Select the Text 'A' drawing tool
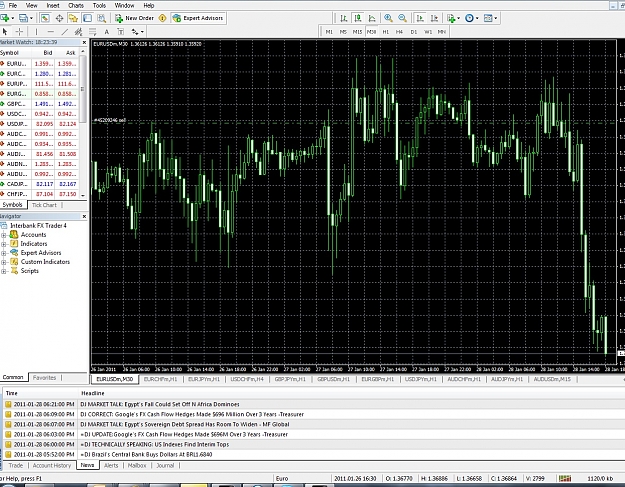 coord(106,32)
